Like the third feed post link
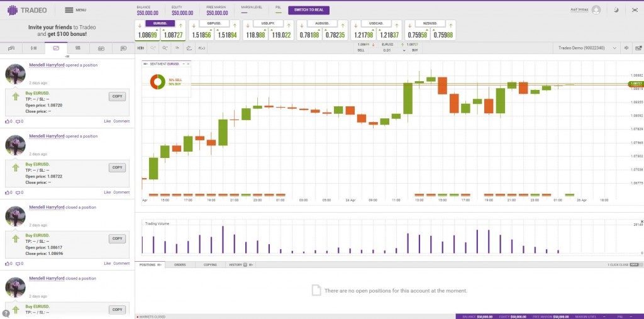Image resolution: width=644 pixels, height=319 pixels. pyautogui.click(x=107, y=264)
